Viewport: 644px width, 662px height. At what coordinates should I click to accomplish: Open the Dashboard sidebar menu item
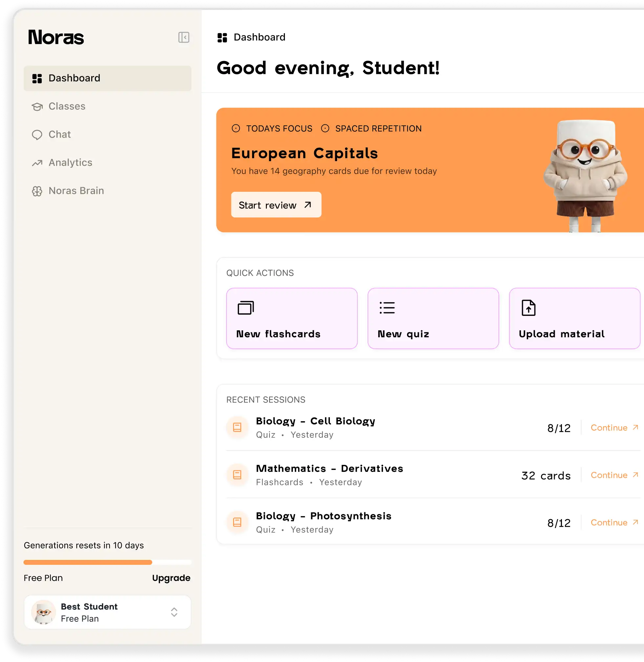coord(108,78)
